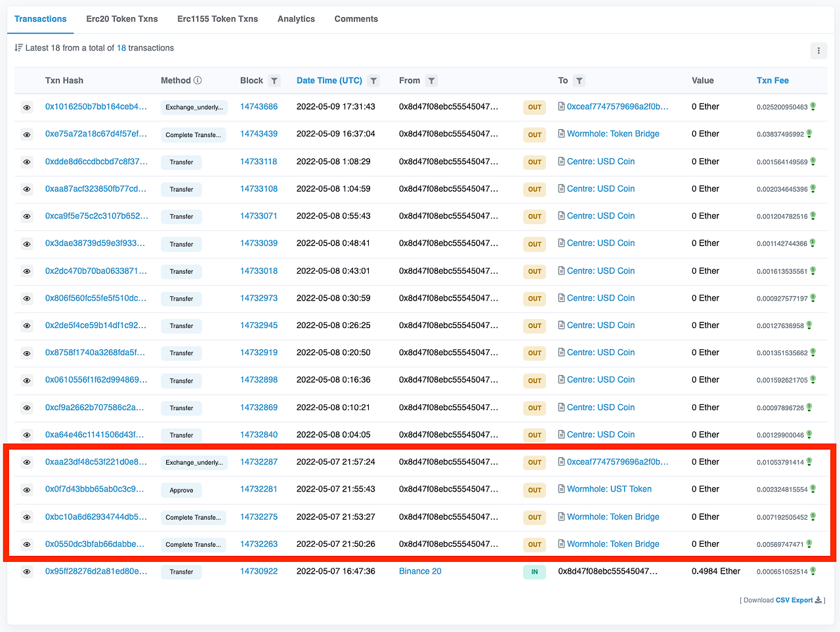
Task: Open transaction hash 0x0610556f1f62d994869
Action: tap(96, 380)
